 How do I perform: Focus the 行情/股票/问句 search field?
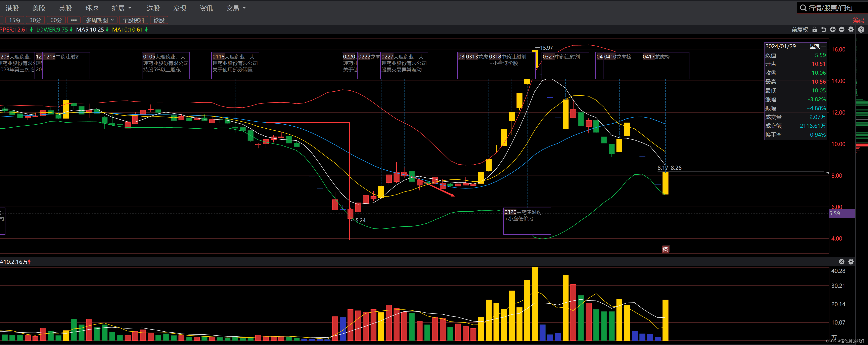[832, 8]
